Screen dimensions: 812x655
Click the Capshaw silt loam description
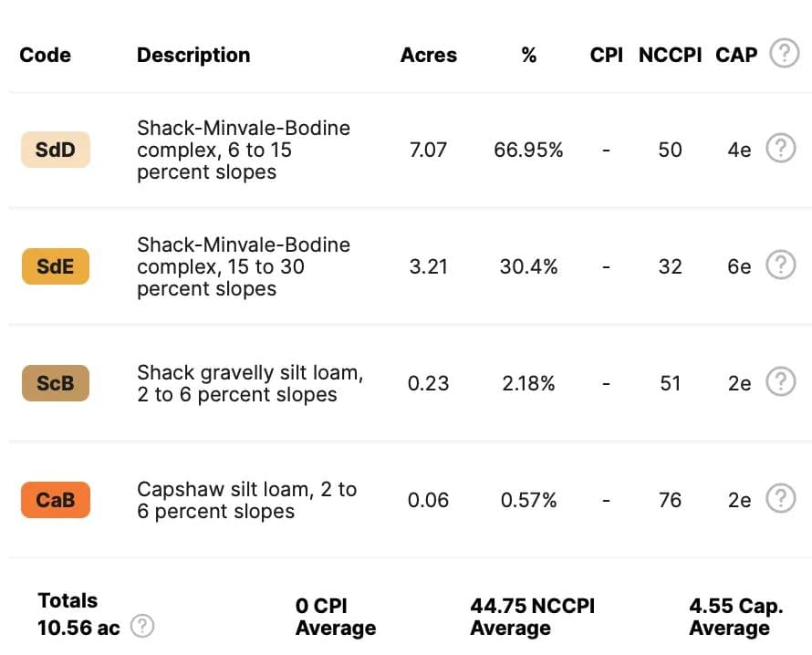click(x=246, y=500)
